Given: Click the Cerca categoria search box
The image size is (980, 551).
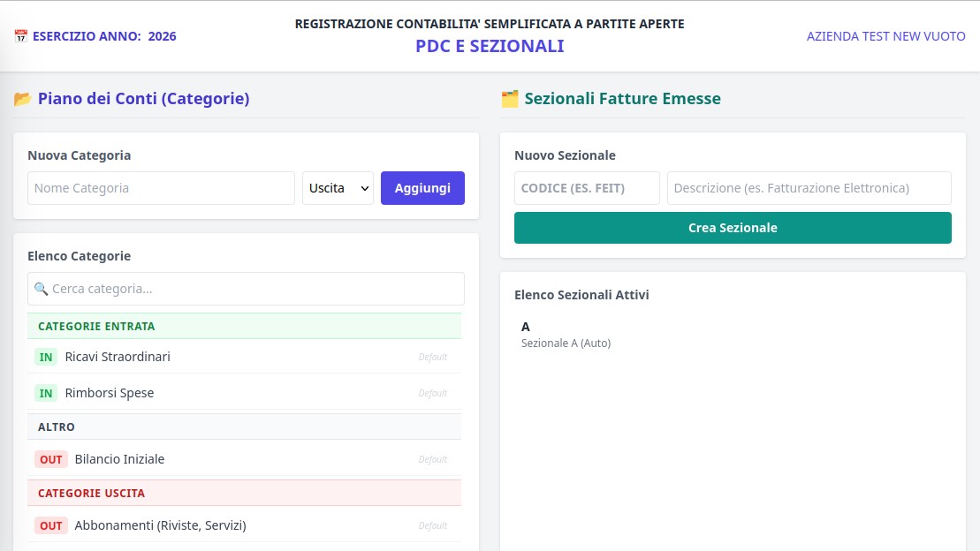Looking at the screenshot, I should 252,289.
